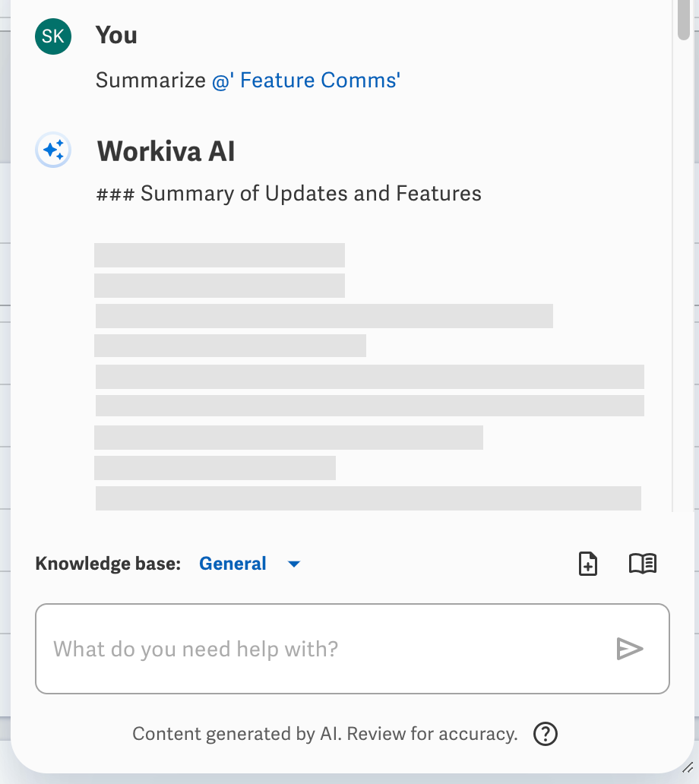The image size is (699, 784).
Task: Click the Workiva AI sparkle avatar
Action: point(53,150)
